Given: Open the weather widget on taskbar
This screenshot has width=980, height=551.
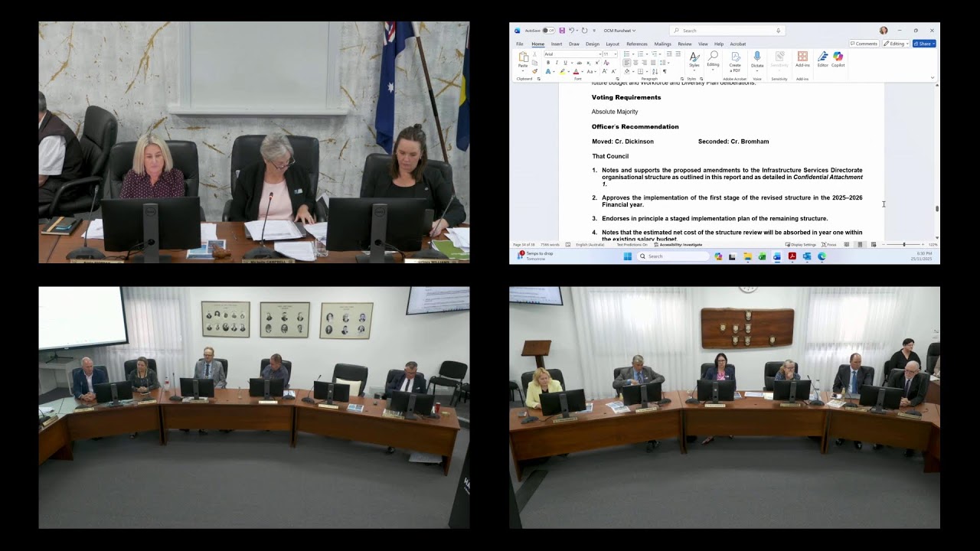Looking at the screenshot, I should [x=535, y=256].
